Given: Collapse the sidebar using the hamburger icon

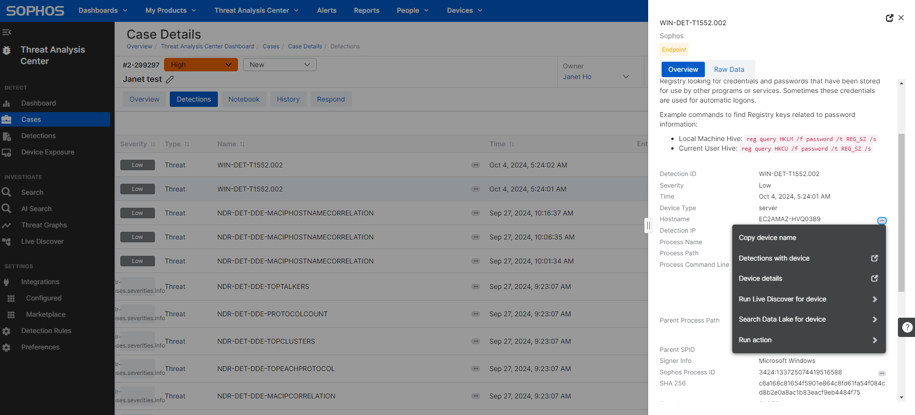Looking at the screenshot, I should (x=7, y=32).
